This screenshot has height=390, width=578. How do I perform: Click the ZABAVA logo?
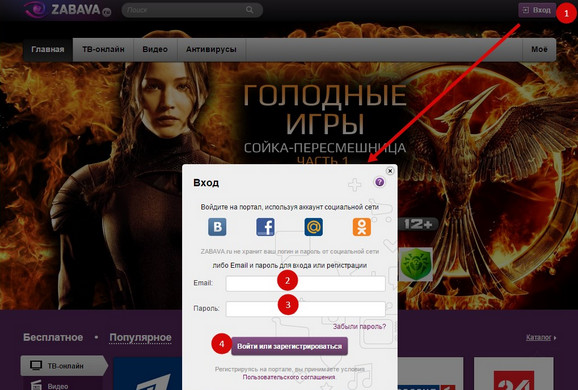tap(67, 10)
